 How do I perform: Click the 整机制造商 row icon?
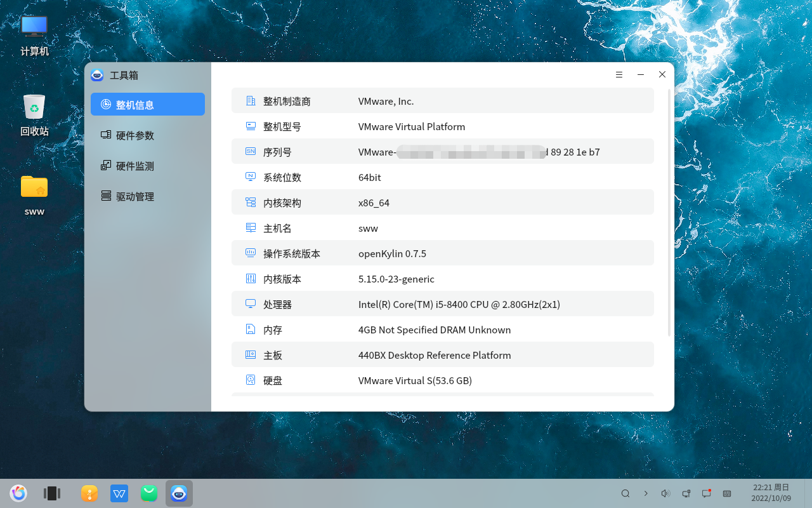tap(251, 100)
